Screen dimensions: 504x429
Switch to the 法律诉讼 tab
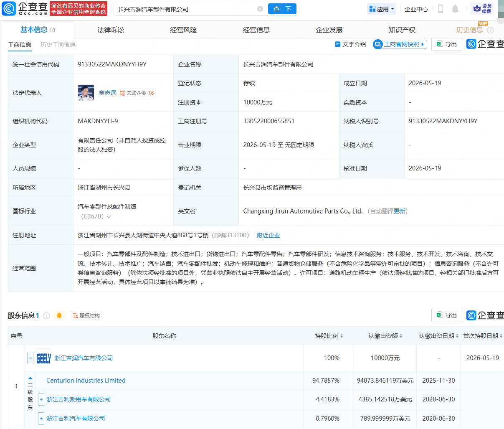tap(111, 30)
